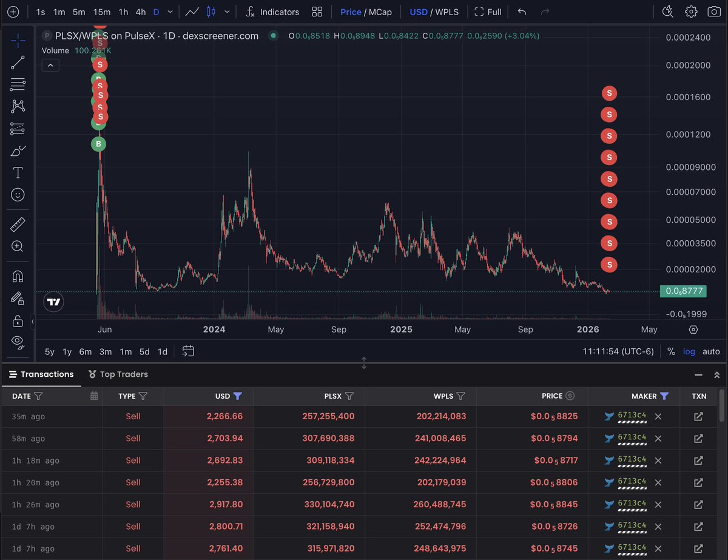Open transaction link for 1h 26m ago row
Viewport: 728px width, 560px height.
click(x=699, y=505)
